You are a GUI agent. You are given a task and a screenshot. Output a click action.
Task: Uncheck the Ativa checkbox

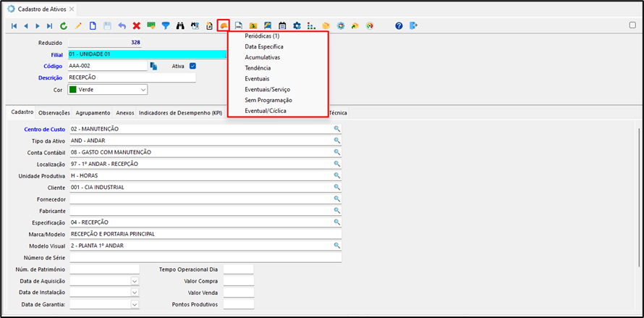[192, 66]
